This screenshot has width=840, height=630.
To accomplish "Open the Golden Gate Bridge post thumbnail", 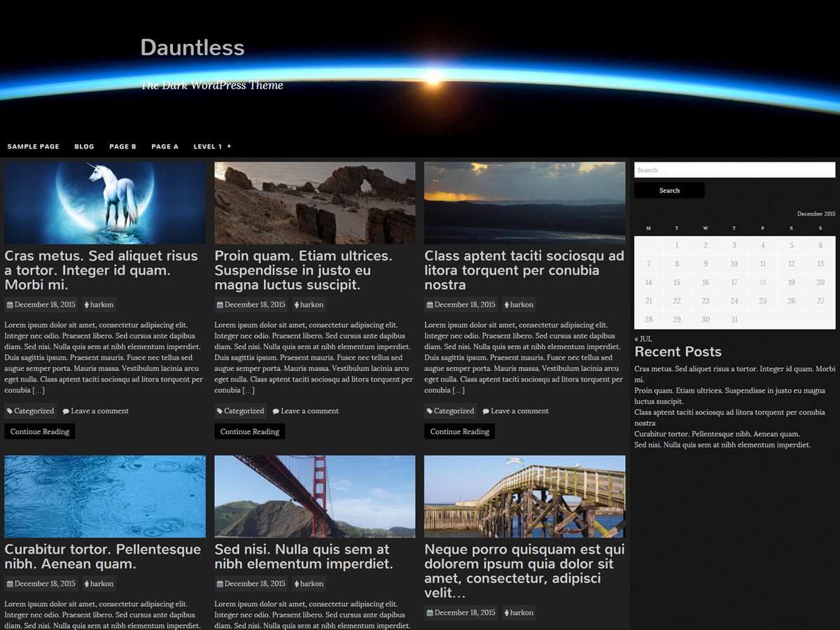I will [x=314, y=496].
